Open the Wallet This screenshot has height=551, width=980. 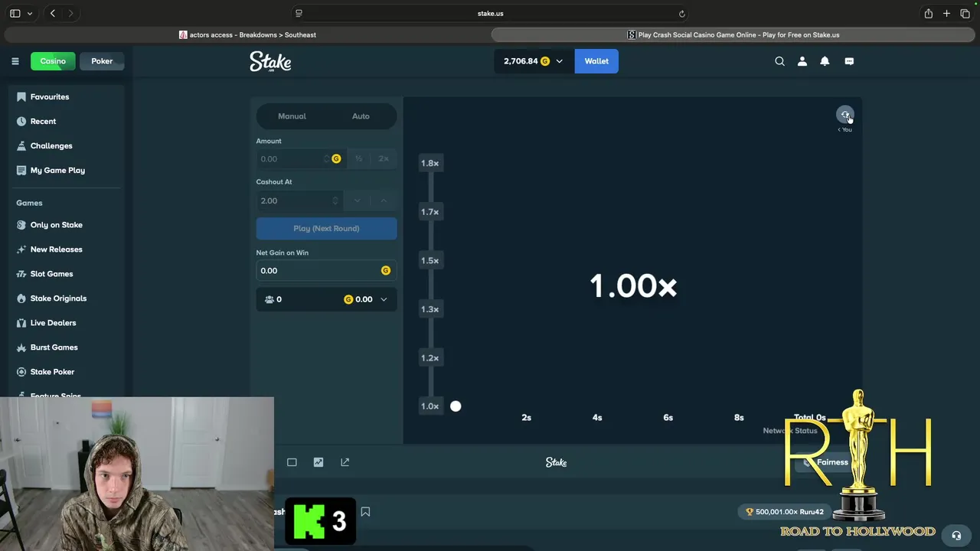pos(596,61)
